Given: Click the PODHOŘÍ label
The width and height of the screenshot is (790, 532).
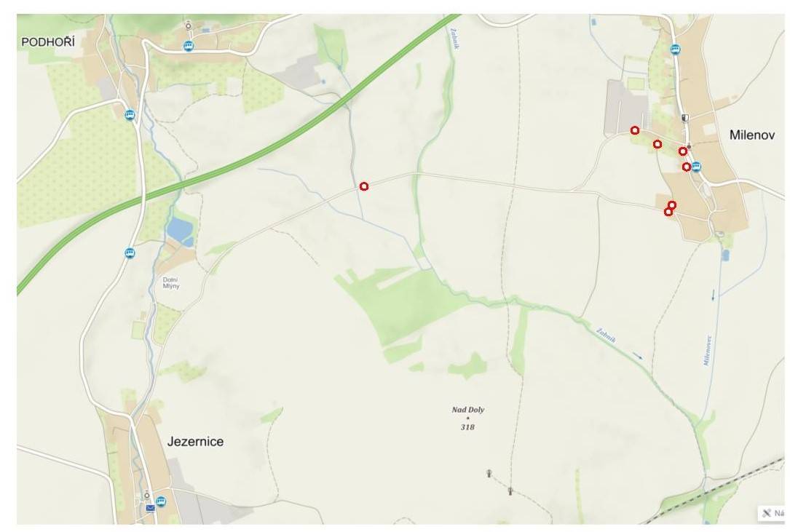Looking at the screenshot, I should (x=48, y=42).
